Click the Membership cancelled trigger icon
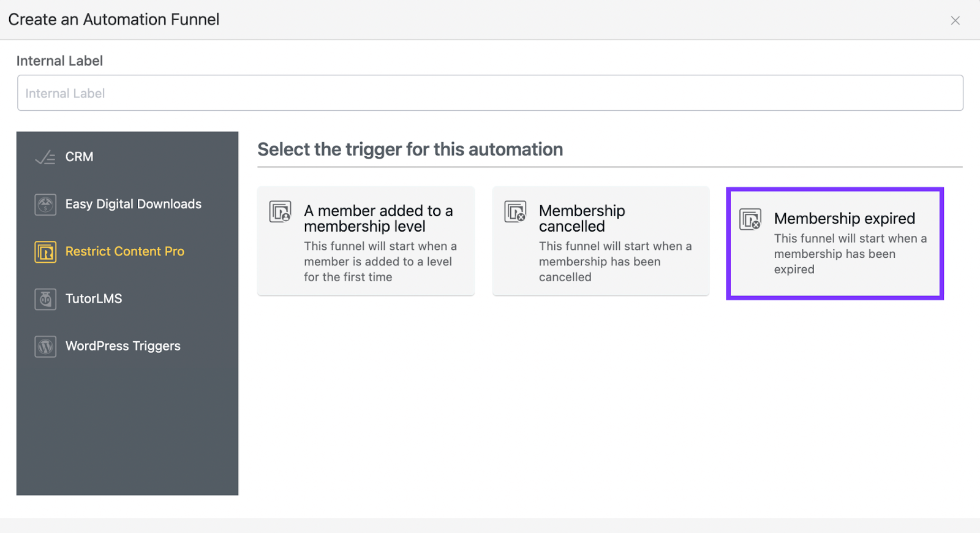 (515, 212)
